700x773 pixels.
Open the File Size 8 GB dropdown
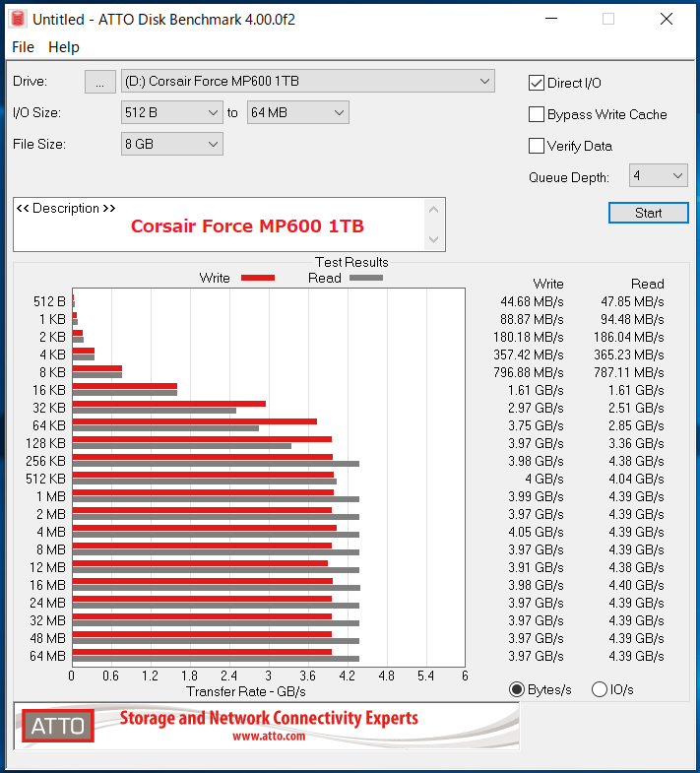click(171, 145)
